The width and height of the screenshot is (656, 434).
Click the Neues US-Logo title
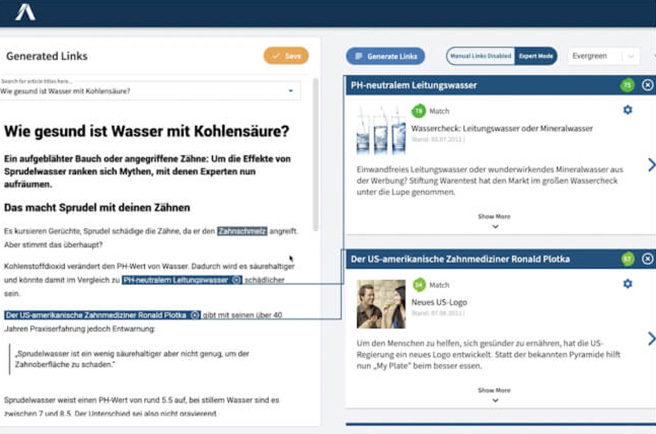(439, 302)
